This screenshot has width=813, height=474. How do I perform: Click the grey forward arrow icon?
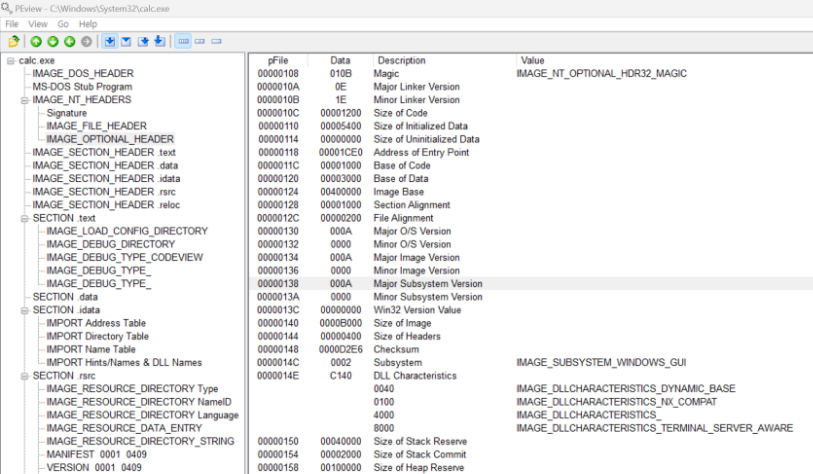[87, 41]
